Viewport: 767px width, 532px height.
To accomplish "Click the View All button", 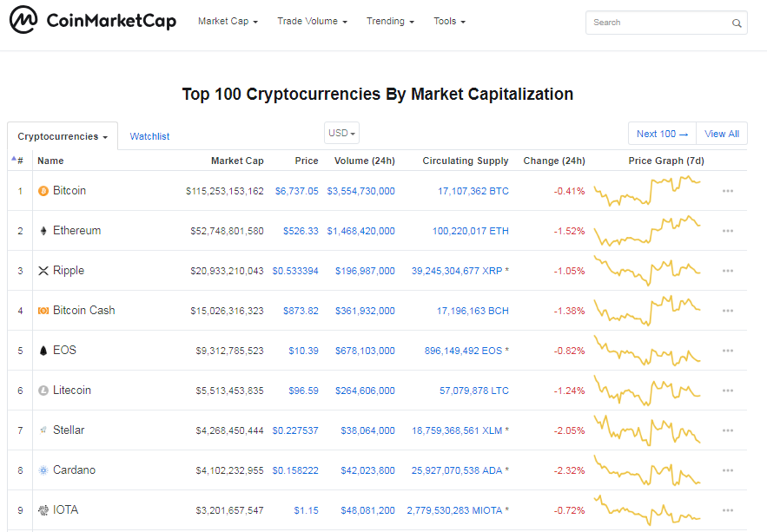I will coord(722,134).
